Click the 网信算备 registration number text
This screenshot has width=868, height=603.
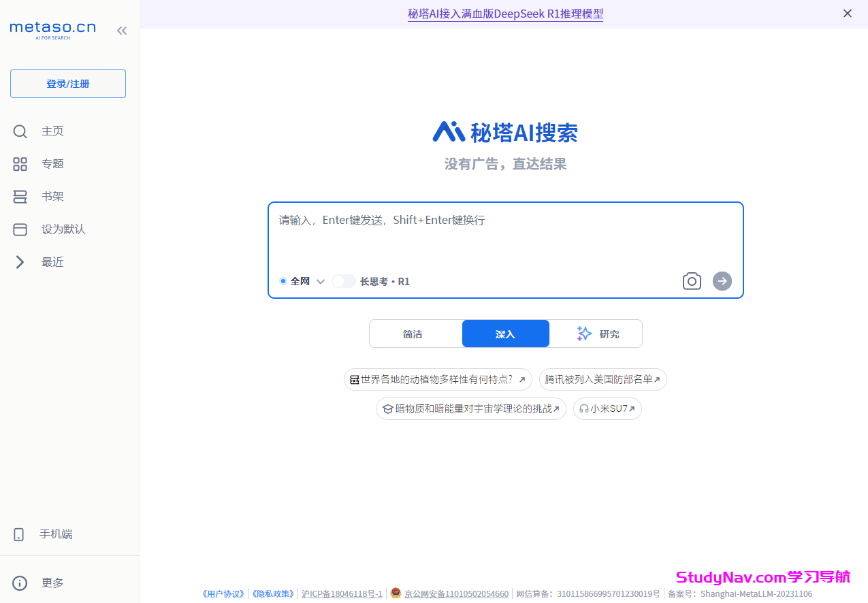click(588, 594)
